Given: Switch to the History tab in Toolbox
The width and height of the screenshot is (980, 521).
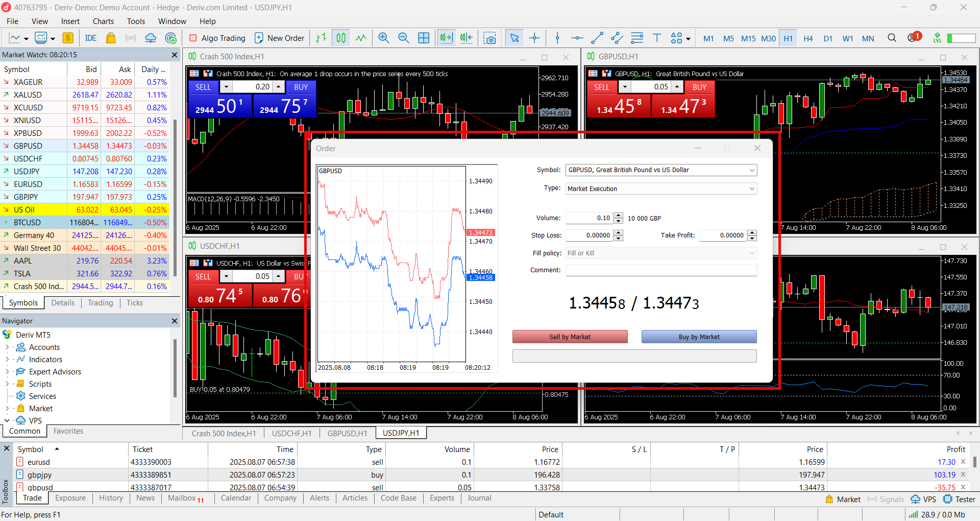Looking at the screenshot, I should pos(111,498).
